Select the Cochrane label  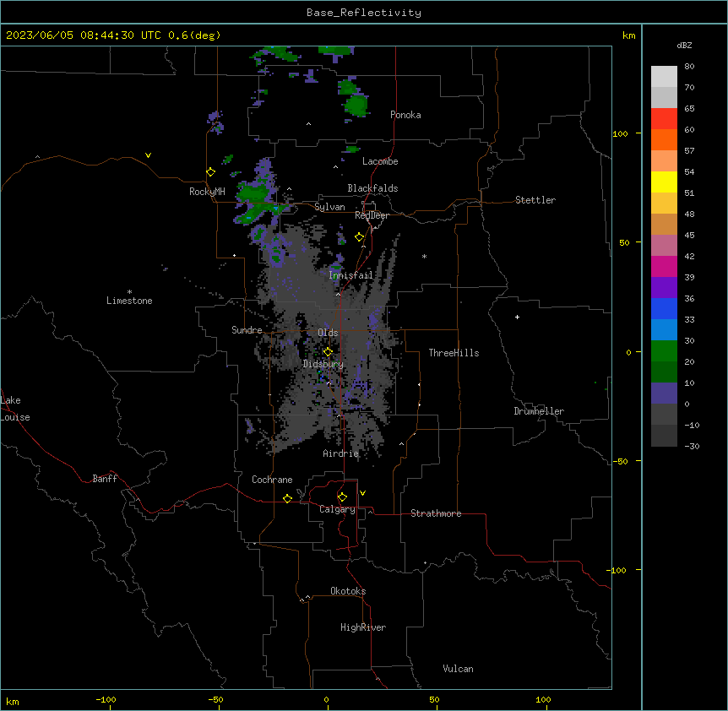tap(272, 480)
